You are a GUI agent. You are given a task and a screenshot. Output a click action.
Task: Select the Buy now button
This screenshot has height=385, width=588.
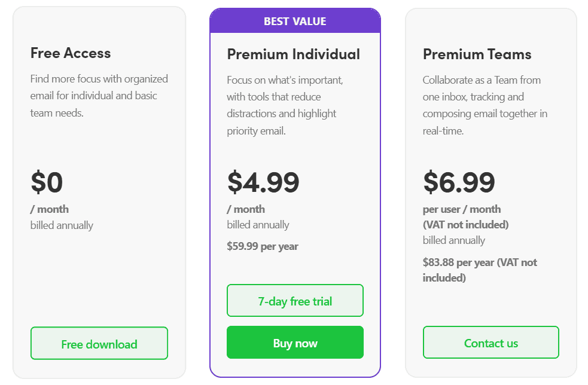coord(295,343)
